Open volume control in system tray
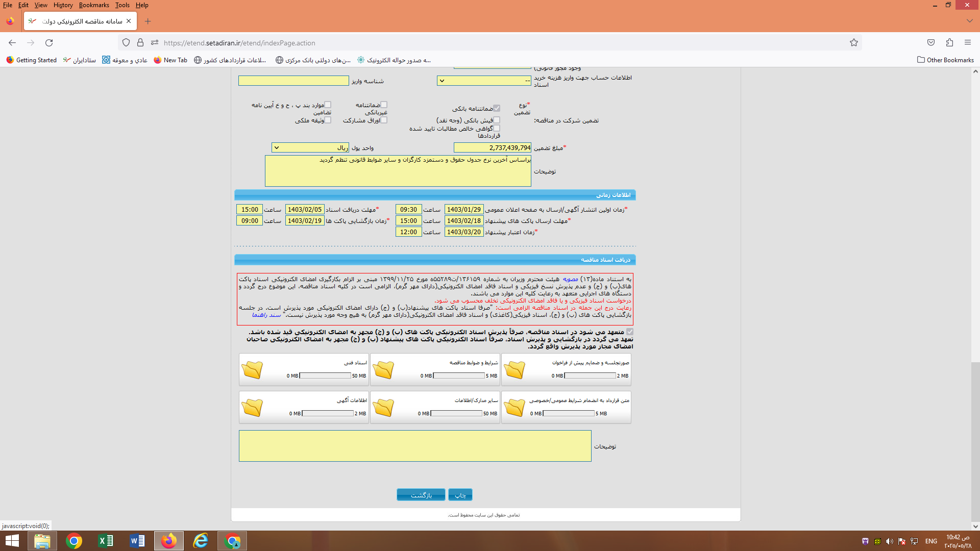The image size is (980, 551). (890, 541)
